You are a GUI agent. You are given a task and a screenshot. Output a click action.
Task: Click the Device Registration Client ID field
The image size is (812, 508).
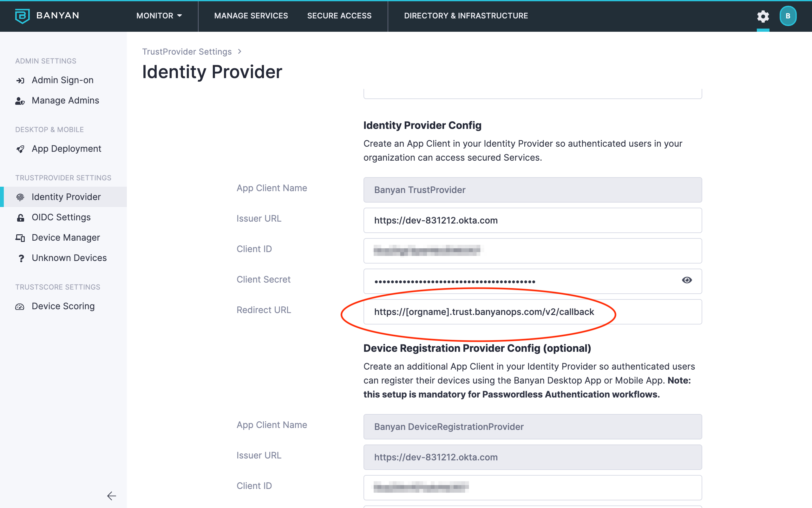[533, 487]
